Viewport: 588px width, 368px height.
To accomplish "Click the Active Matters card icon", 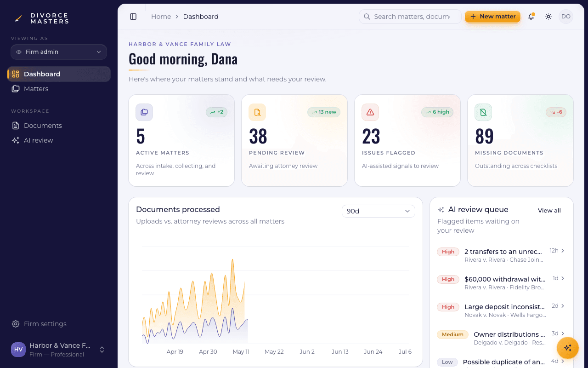I will coord(144,112).
